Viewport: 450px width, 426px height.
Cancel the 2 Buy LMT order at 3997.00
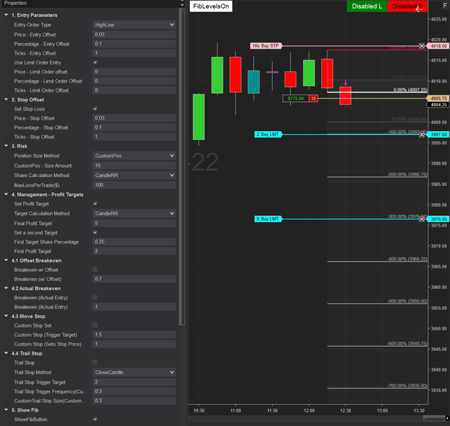[422, 134]
